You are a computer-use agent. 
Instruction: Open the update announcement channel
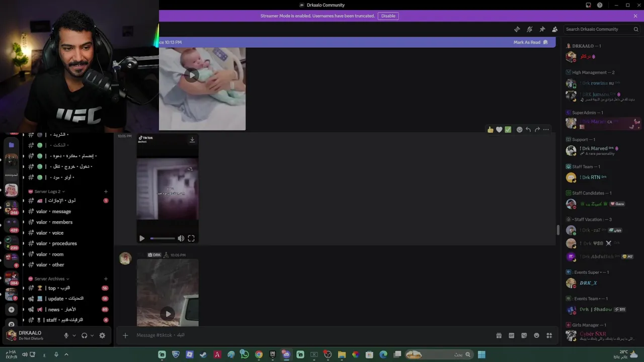pyautogui.click(x=67, y=299)
